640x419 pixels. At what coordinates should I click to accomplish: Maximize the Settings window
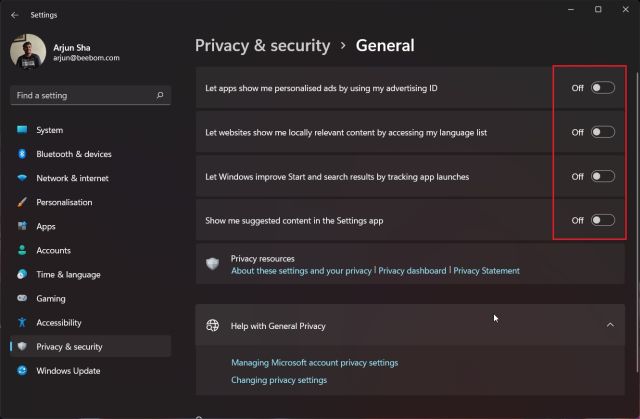[x=598, y=9]
